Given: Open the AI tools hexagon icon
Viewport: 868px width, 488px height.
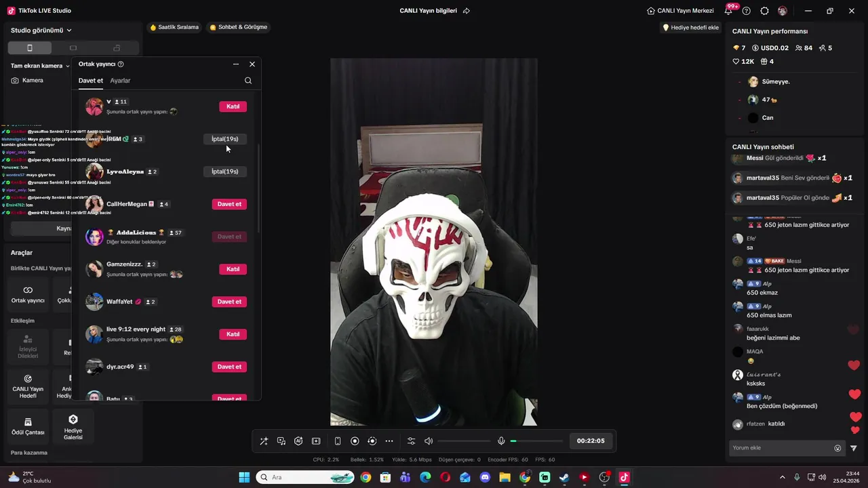Looking at the screenshot, I should (298, 441).
